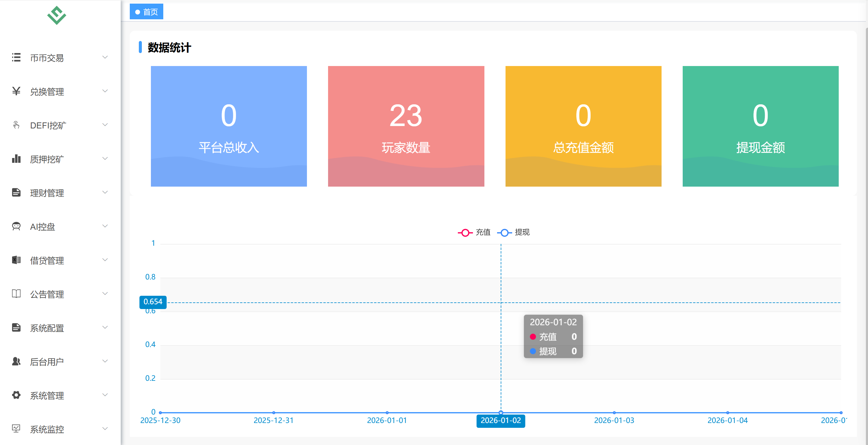868x445 pixels.
Task: Open 系统管理 with its gear icon
Action: point(16,395)
